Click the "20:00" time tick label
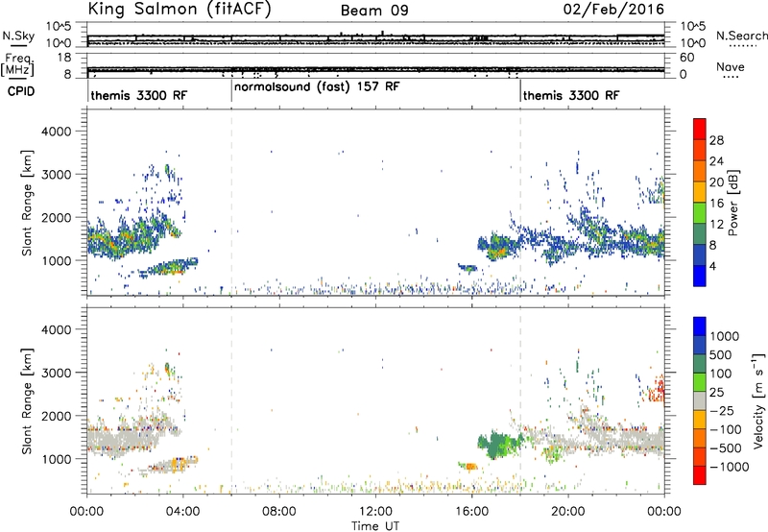 pos(567,512)
